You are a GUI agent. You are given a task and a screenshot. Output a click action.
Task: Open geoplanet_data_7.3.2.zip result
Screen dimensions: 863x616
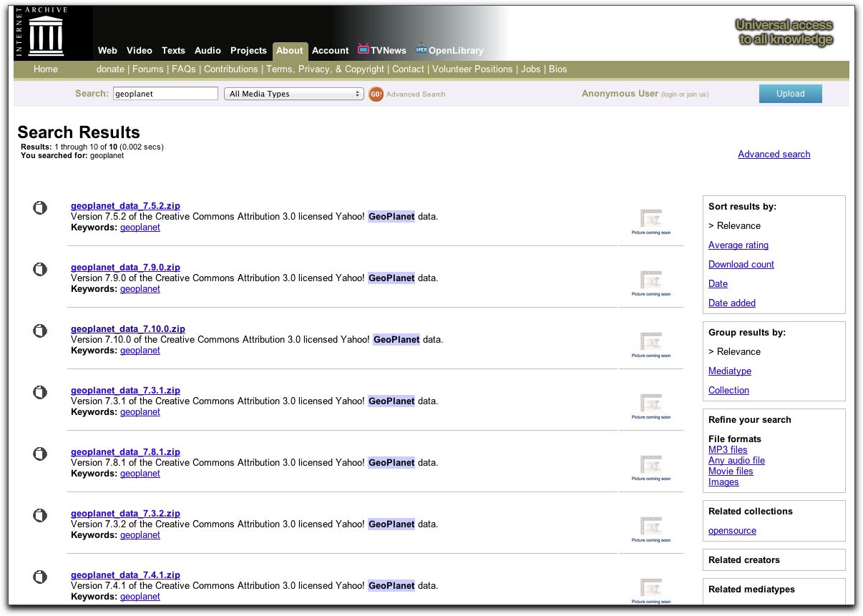[125, 514]
